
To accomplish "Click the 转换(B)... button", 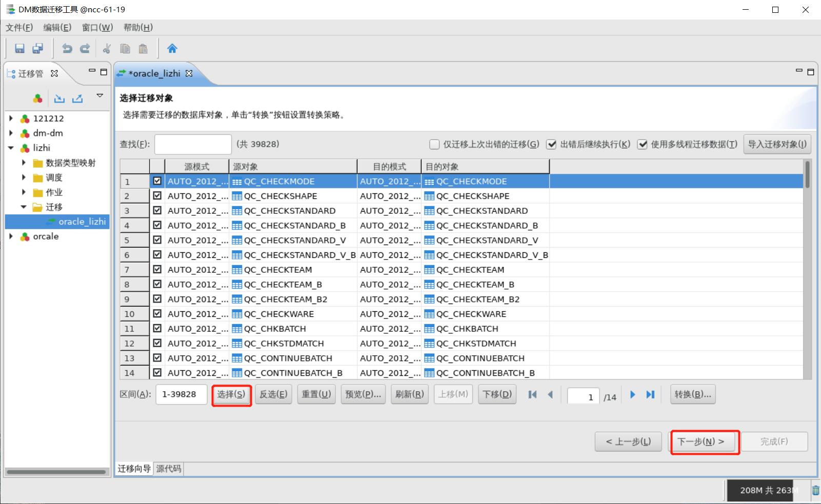I will click(x=693, y=394).
